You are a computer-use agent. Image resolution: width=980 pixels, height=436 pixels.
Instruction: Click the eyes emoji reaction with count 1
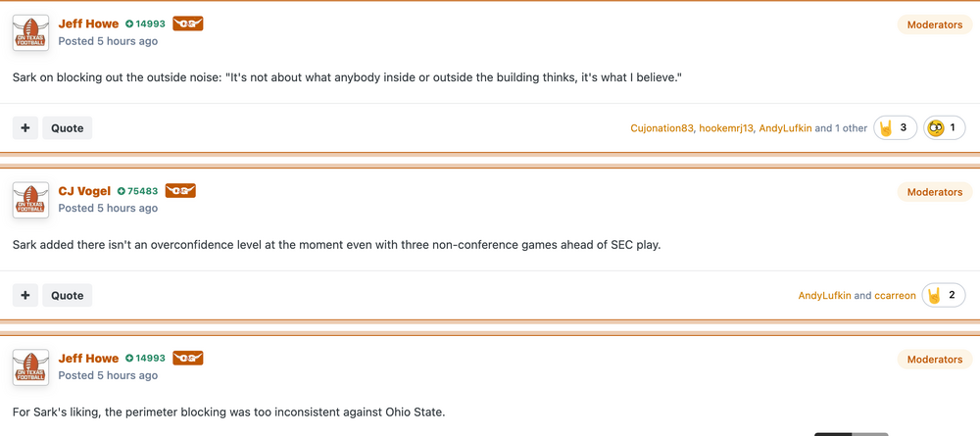coord(944,127)
